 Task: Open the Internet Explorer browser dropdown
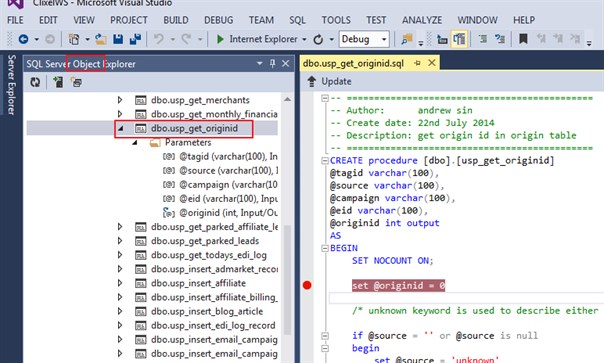pos(304,39)
